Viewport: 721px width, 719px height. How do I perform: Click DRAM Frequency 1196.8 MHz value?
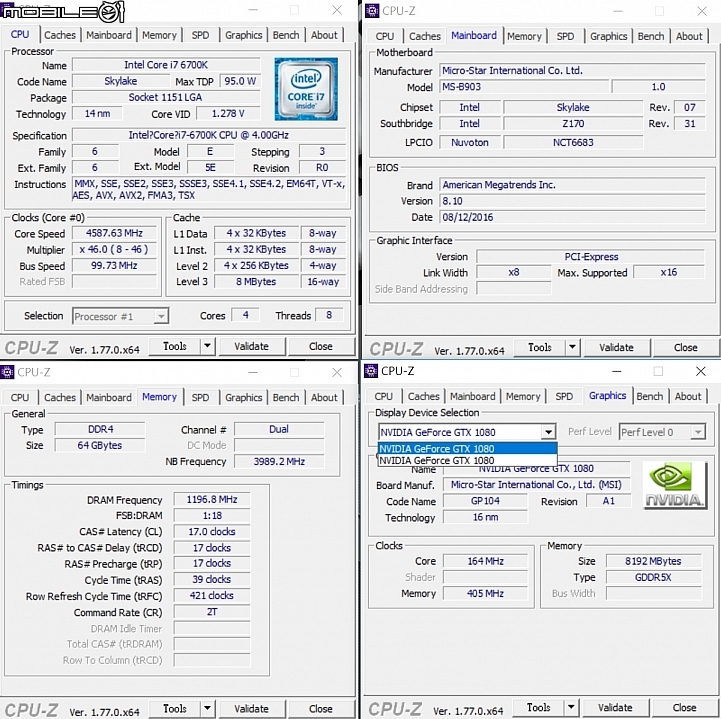[x=212, y=500]
